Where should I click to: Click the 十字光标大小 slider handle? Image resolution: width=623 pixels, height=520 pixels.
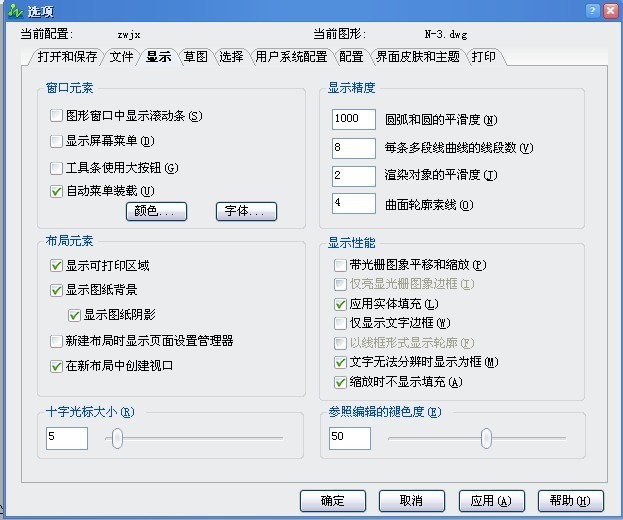117,439
